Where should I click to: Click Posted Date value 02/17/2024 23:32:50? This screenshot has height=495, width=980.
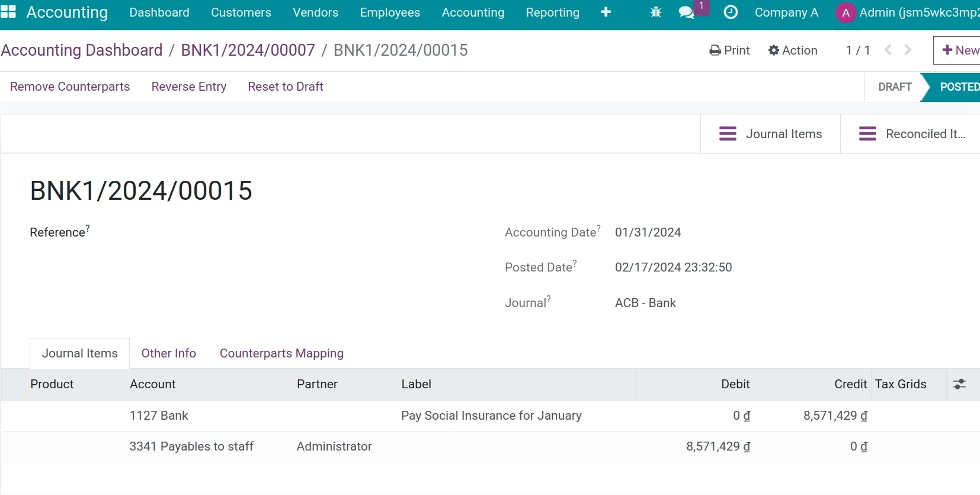point(674,267)
